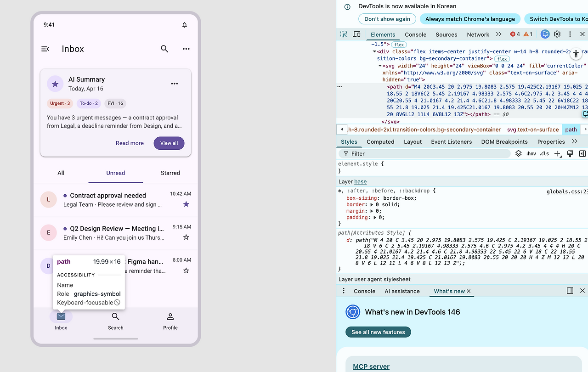The height and width of the screenshot is (372, 588).
Task: Click the red error count badge
Action: (x=515, y=34)
